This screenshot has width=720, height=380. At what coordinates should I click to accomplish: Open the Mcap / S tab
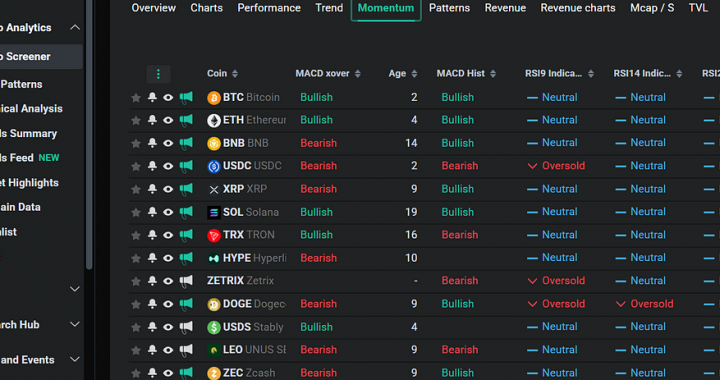coord(652,8)
